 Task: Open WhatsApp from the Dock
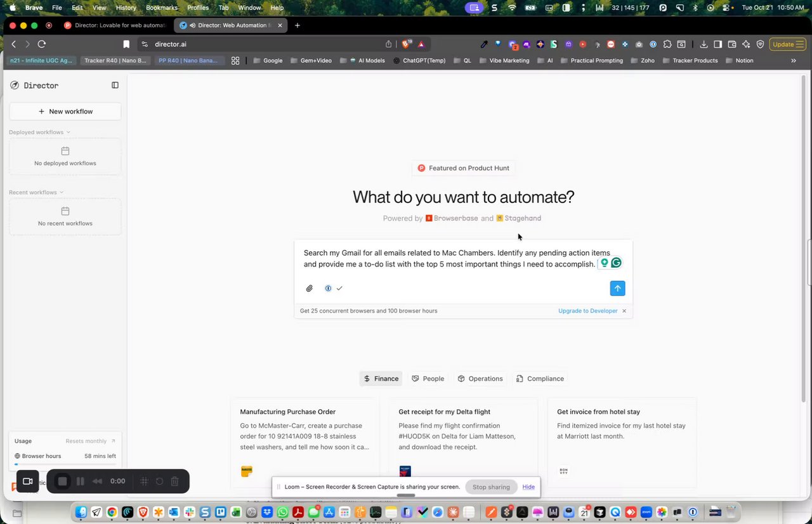(x=282, y=512)
